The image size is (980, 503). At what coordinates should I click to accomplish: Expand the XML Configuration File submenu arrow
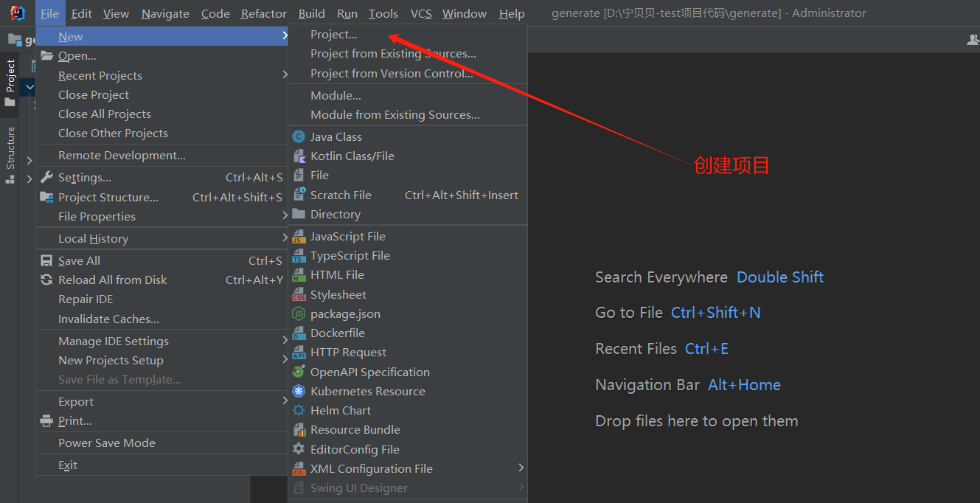(521, 468)
